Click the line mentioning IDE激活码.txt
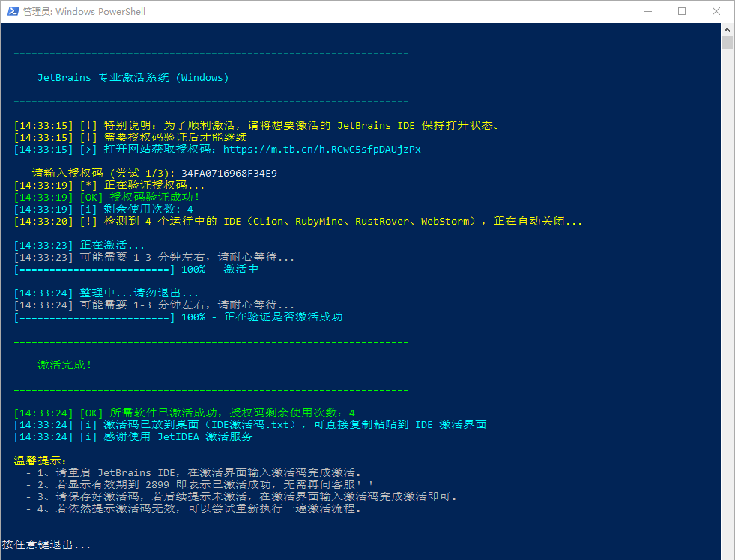Image resolution: width=735 pixels, height=560 pixels. pyautogui.click(x=250, y=424)
